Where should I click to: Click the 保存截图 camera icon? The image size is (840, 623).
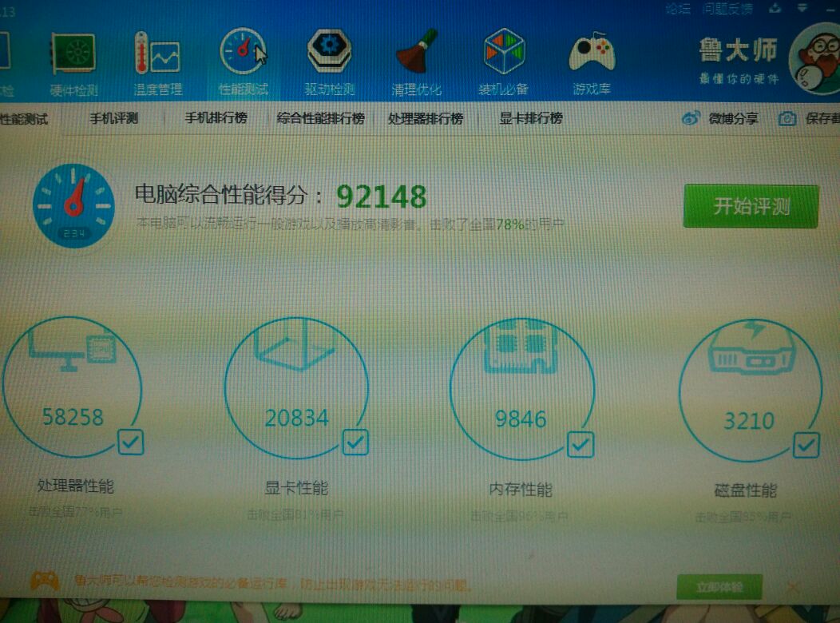pyautogui.click(x=788, y=117)
